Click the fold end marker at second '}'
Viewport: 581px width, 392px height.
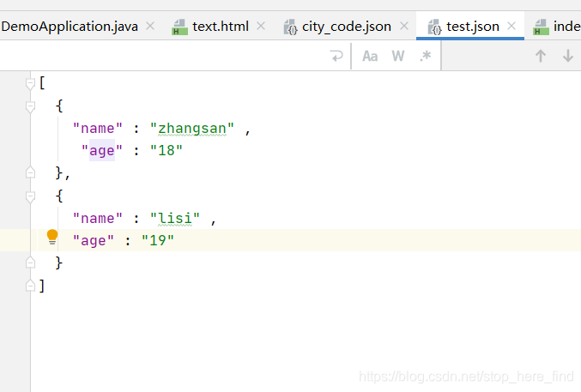tap(30, 262)
